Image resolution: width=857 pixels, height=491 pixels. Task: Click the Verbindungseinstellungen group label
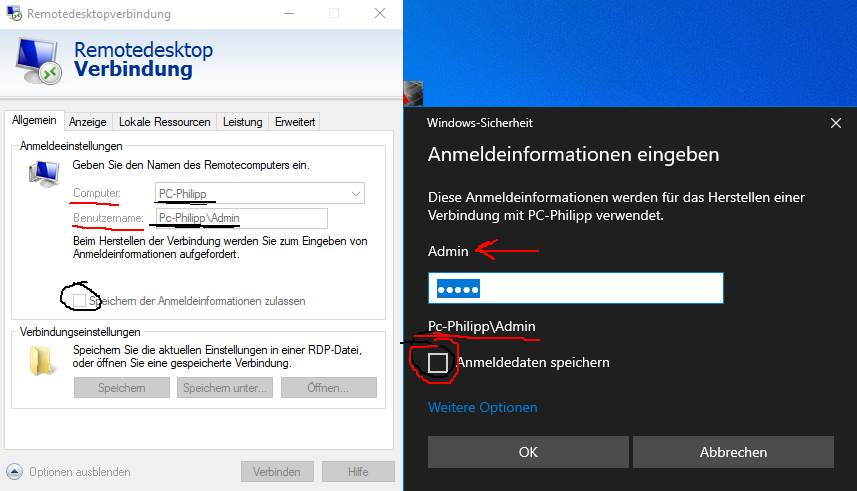click(x=80, y=332)
